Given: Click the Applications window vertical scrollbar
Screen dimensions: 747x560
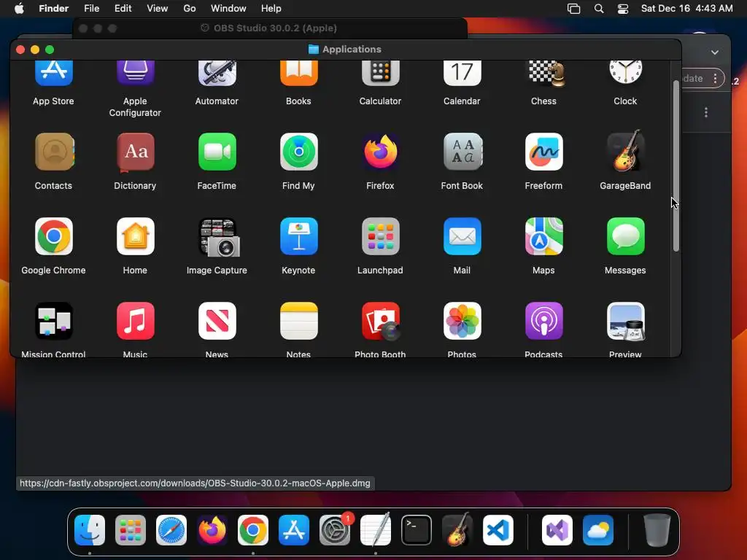Looking at the screenshot, I should click(676, 166).
